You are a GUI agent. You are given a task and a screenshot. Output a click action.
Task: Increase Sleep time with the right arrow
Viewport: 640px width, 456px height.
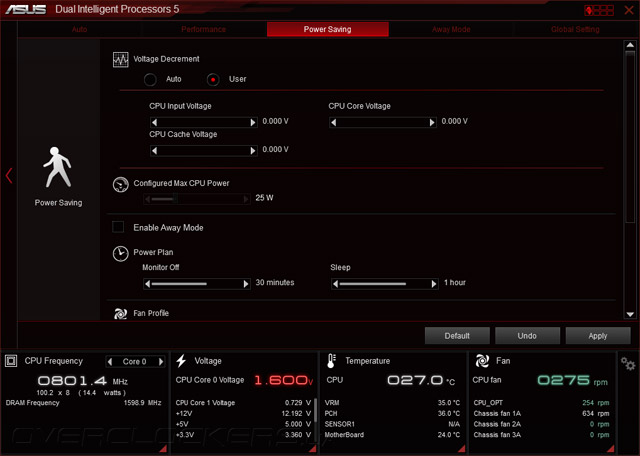[434, 284]
